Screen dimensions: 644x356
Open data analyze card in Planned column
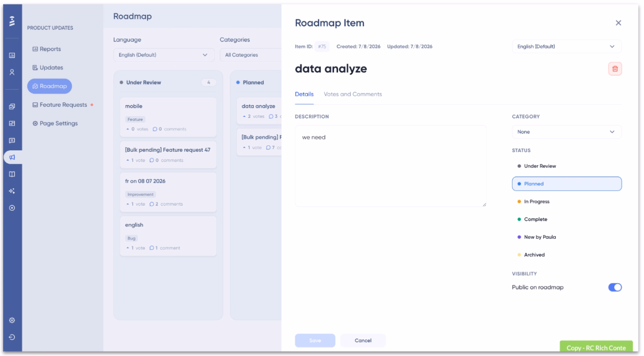(259, 111)
